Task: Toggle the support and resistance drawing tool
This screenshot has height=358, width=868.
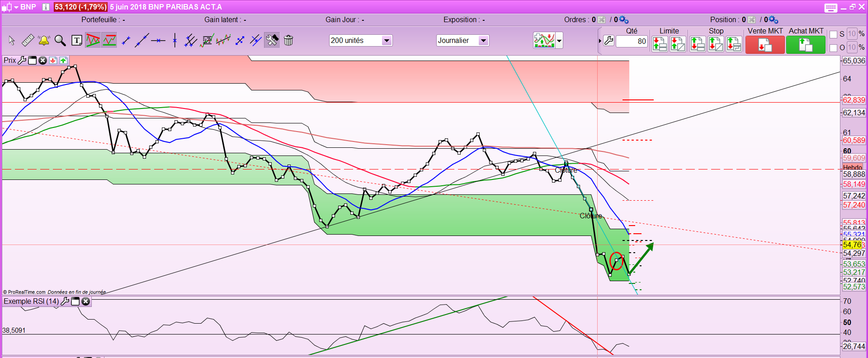Action: [x=109, y=40]
